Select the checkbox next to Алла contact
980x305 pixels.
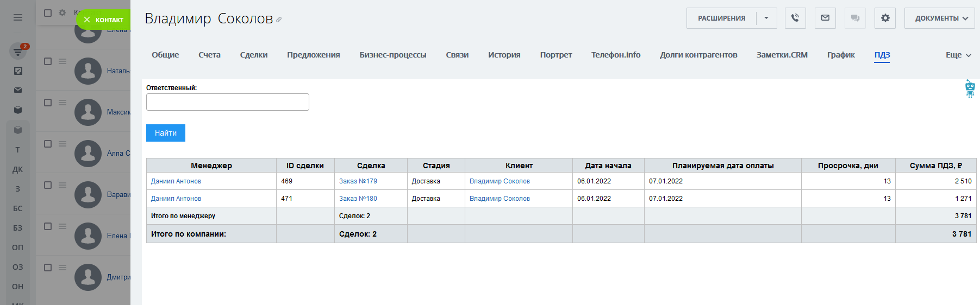click(48, 144)
